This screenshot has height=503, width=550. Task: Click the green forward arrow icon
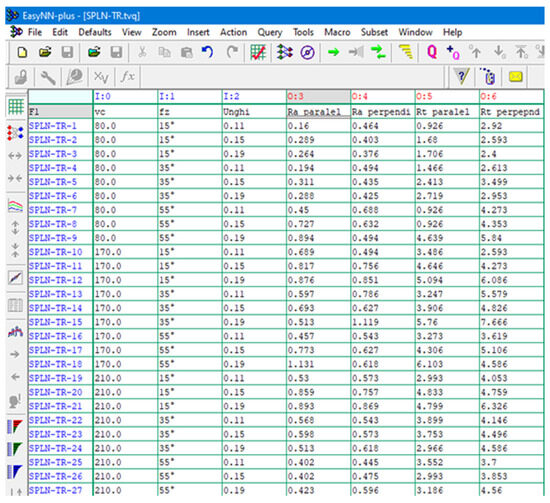(334, 53)
